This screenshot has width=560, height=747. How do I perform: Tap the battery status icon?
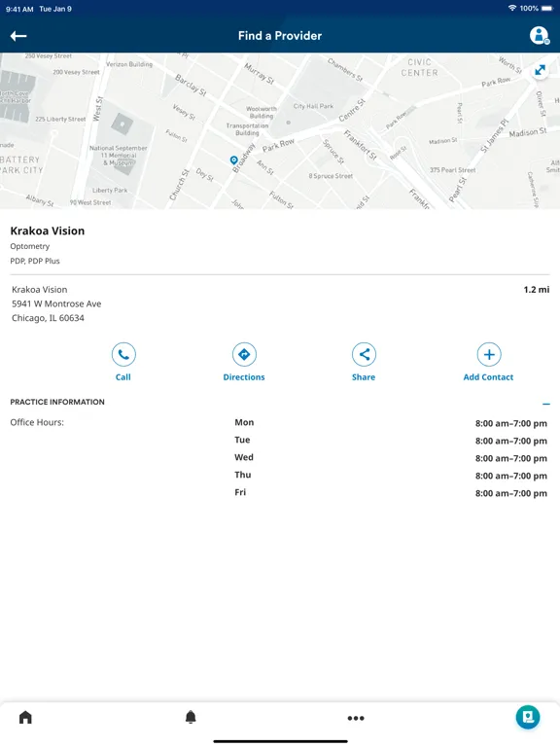click(546, 8)
